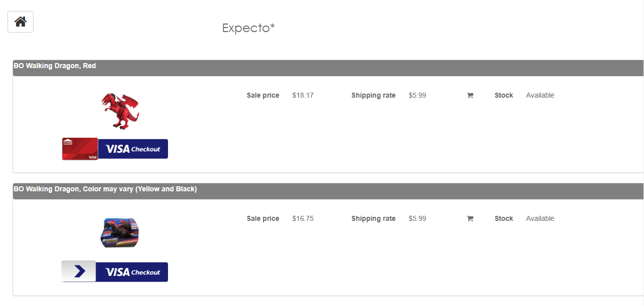Select the BO Walking Dragon, Color may vary title
Image resolution: width=644 pixels, height=306 pixels.
click(x=105, y=189)
